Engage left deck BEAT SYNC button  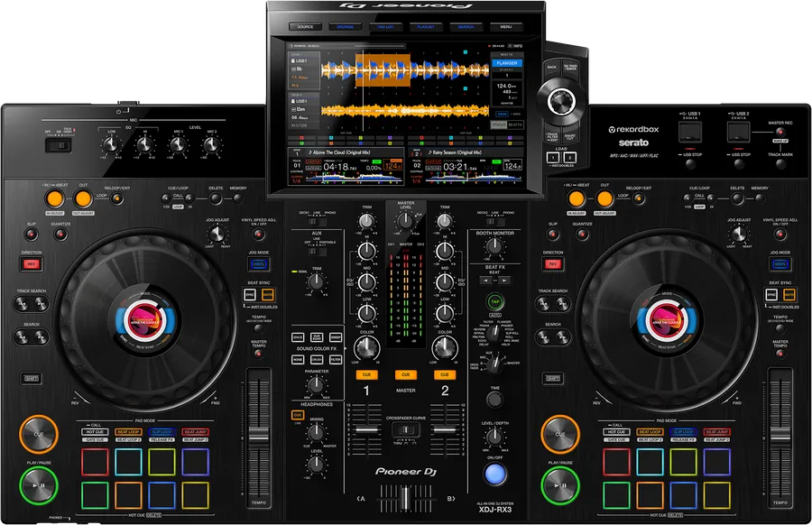tap(250, 295)
